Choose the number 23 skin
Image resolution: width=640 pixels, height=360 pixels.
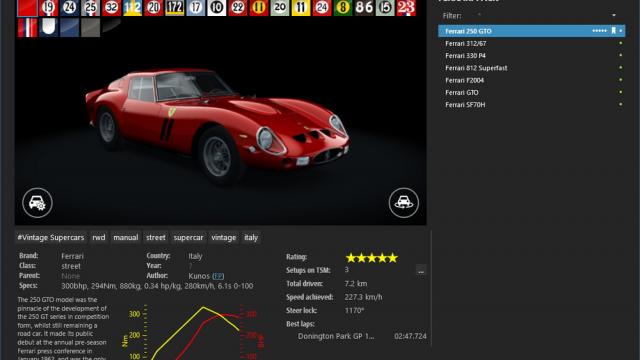pyautogui.click(x=406, y=8)
